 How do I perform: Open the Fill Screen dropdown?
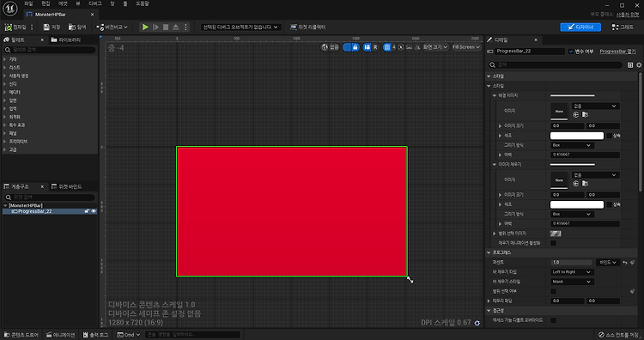pos(466,47)
